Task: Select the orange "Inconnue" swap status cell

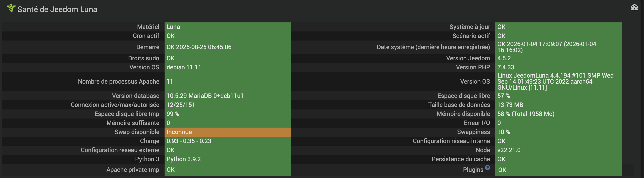Action: tap(227, 132)
